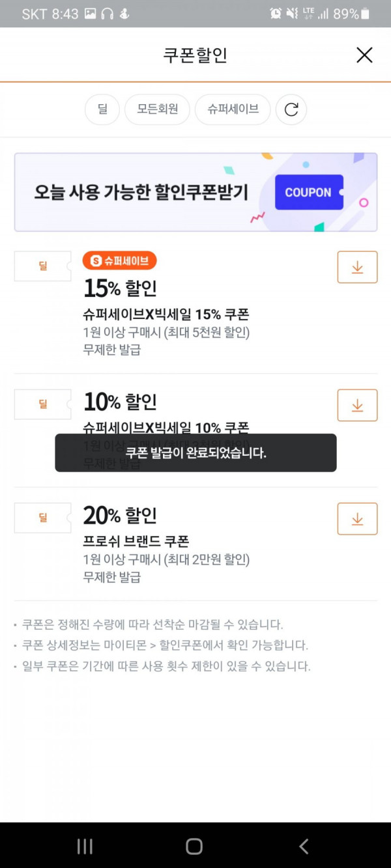Tap the 딜 ticket tag beside 20% coupon
The width and height of the screenshot is (391, 868).
point(43,518)
